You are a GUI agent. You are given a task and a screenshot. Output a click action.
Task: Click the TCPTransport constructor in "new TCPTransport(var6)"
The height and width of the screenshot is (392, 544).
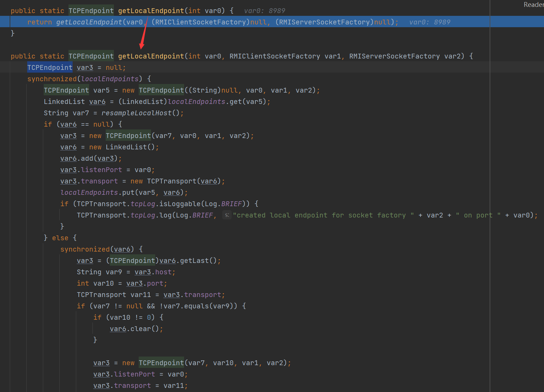pyautogui.click(x=171, y=181)
